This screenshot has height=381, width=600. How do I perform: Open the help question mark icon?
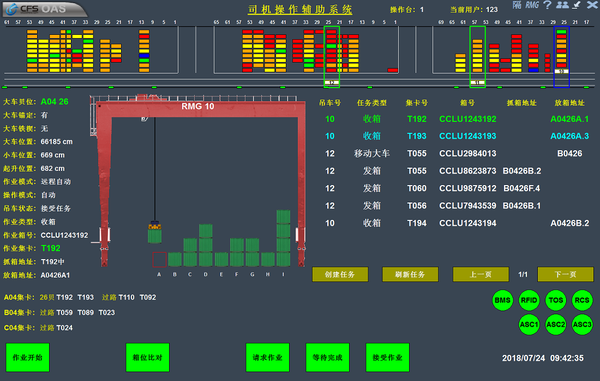point(548,5)
